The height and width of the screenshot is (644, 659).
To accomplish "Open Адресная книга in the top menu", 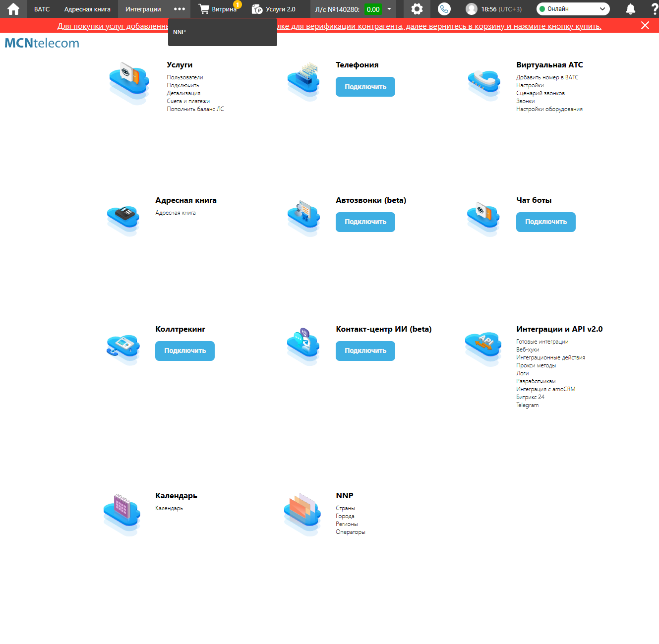I will [87, 9].
